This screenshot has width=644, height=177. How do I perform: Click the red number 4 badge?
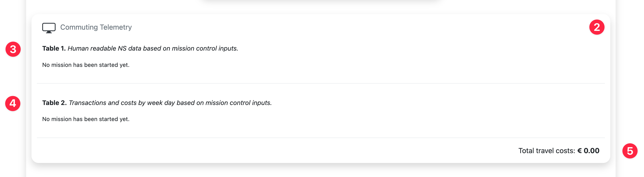point(13,103)
